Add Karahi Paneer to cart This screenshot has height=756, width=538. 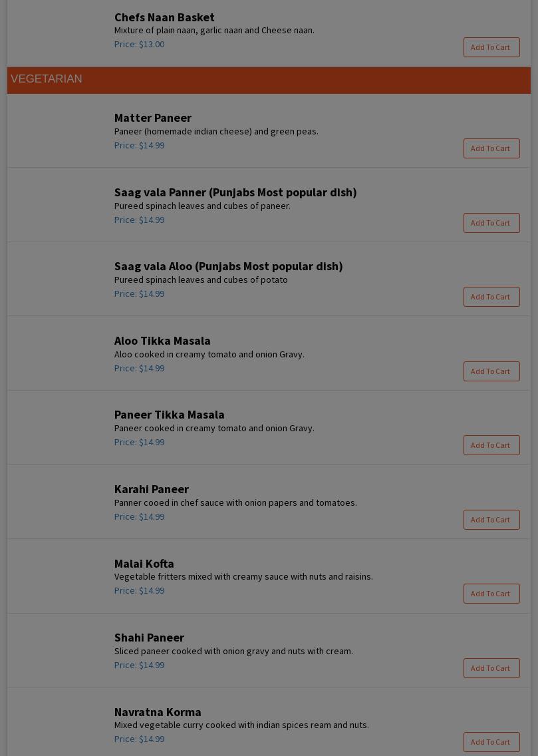click(x=491, y=520)
